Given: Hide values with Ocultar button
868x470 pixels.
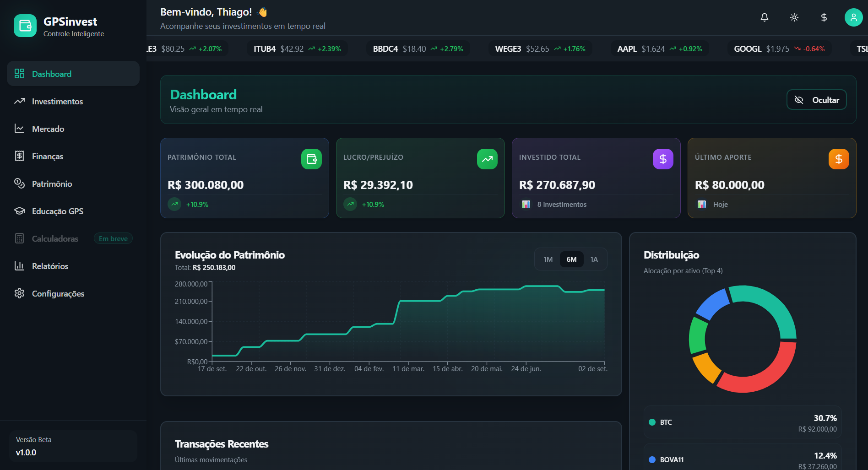Looking at the screenshot, I should tap(816, 100).
